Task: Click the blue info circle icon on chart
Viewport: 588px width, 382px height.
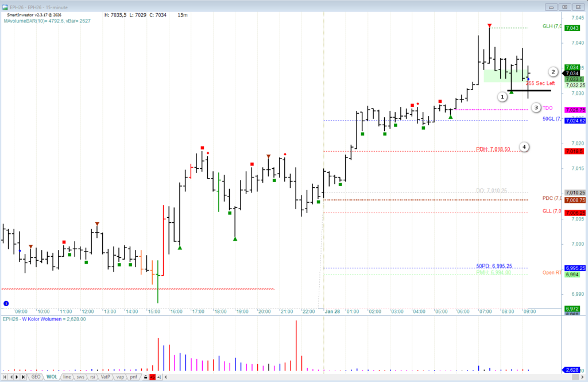Action: 6,303
